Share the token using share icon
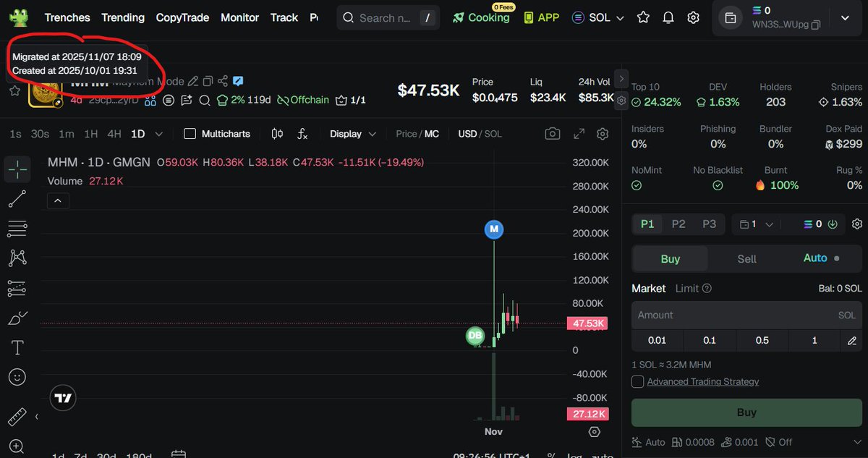 (x=223, y=81)
